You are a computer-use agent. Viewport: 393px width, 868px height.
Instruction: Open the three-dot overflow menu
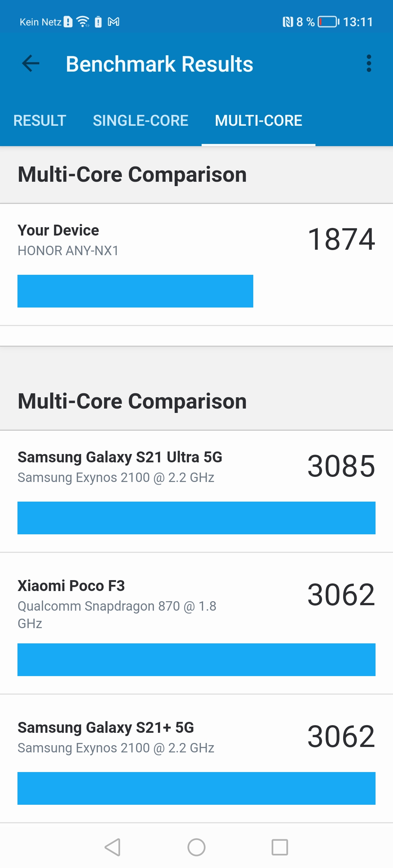point(369,64)
